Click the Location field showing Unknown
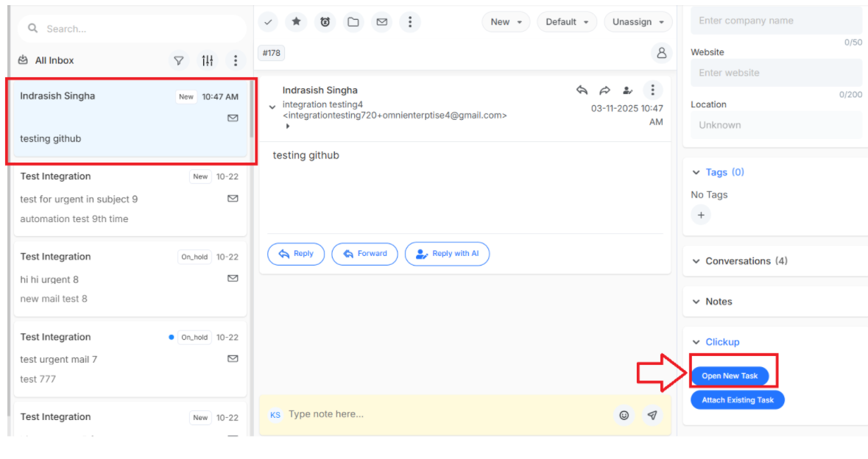 [776, 125]
